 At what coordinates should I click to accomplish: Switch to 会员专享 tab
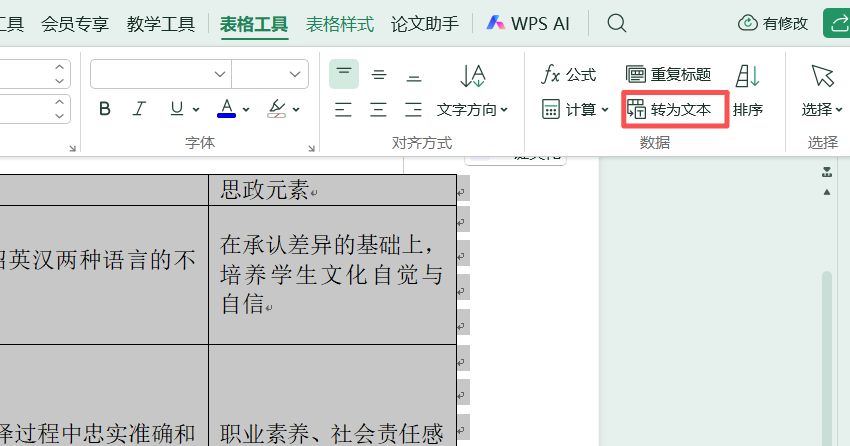[75, 24]
